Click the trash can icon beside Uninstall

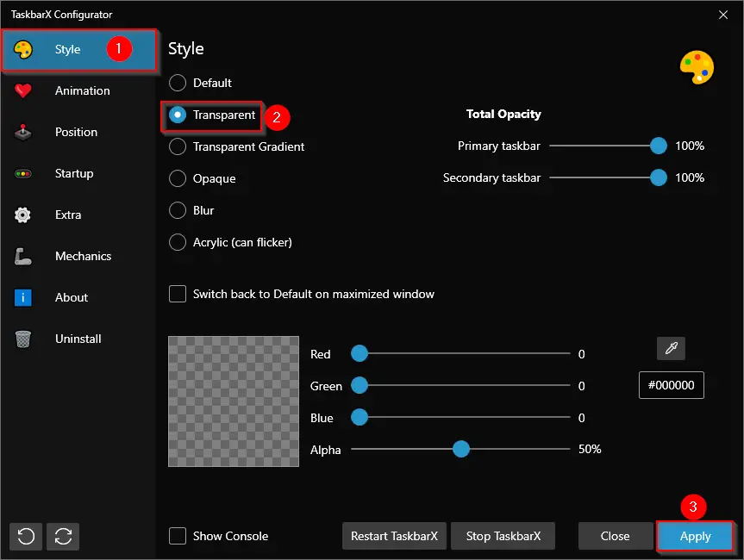pyautogui.click(x=22, y=339)
